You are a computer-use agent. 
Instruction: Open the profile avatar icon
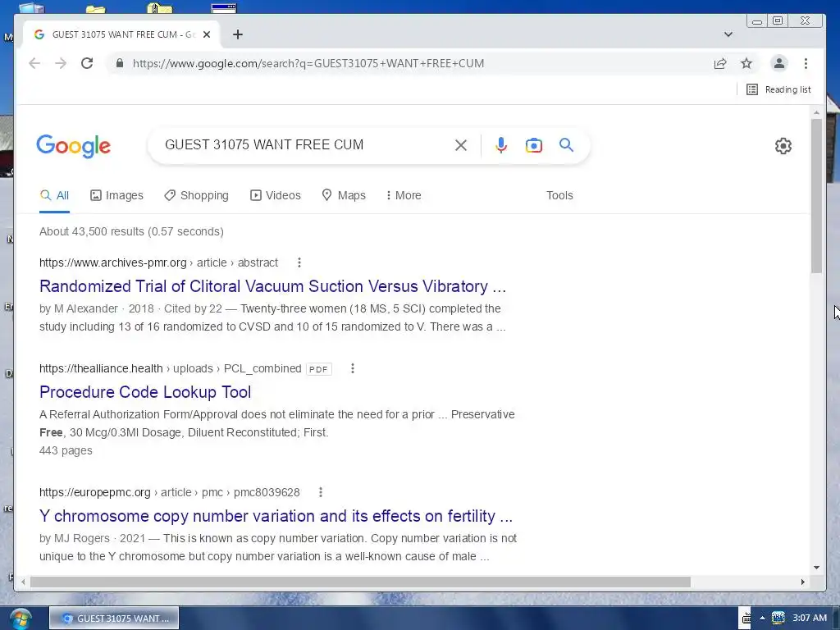779,63
